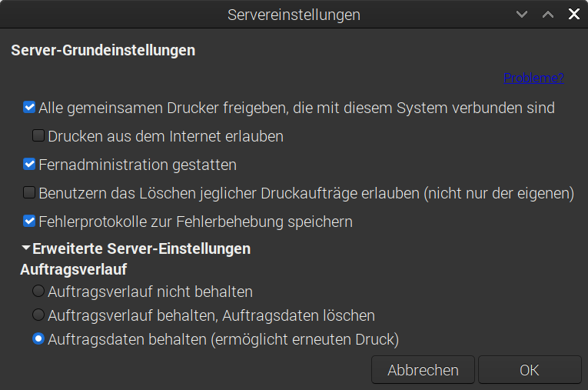This screenshot has width=588, height=390.
Task: Click the 'Servereinstellungen' title bar text
Action: (x=294, y=15)
